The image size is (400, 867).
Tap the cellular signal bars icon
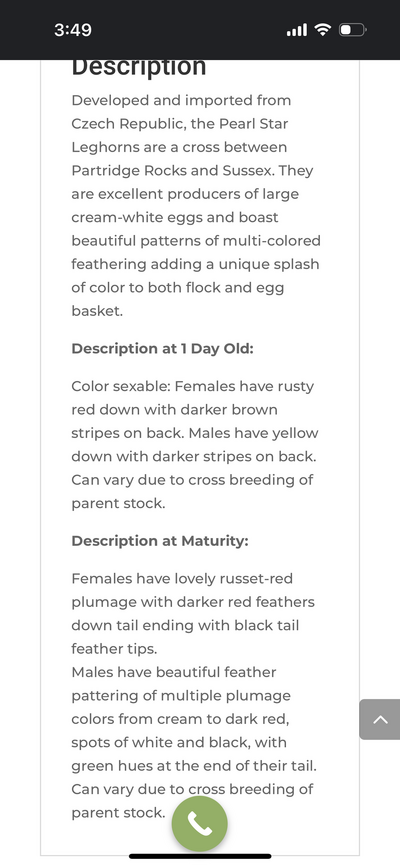(x=297, y=30)
